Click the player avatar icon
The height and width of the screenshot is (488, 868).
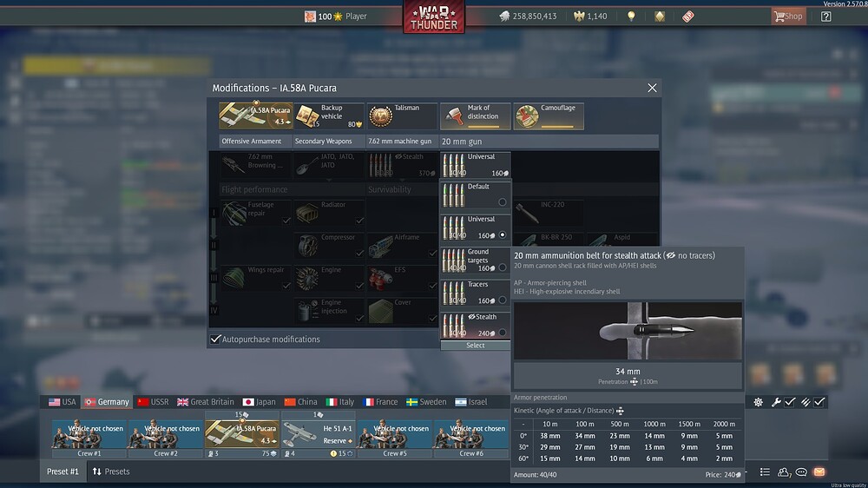[x=310, y=16]
